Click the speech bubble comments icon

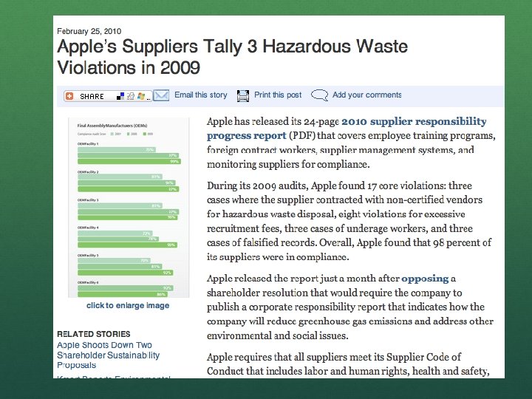(x=319, y=95)
